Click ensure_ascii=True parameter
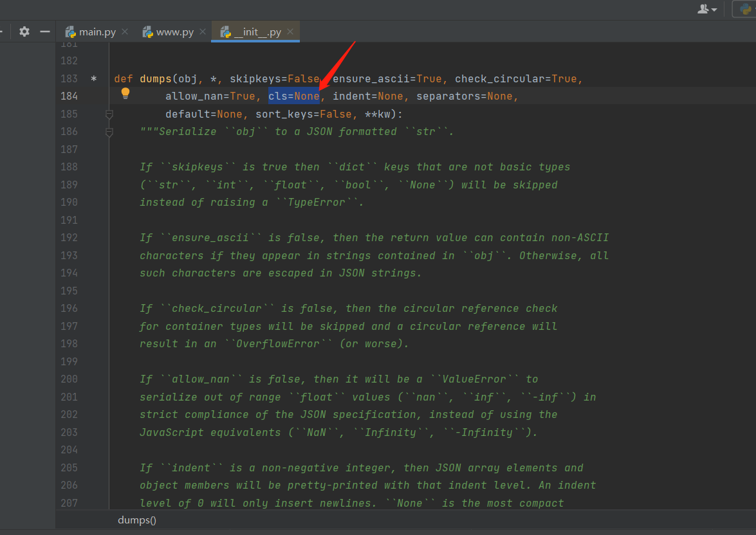The image size is (756, 535). coord(387,78)
